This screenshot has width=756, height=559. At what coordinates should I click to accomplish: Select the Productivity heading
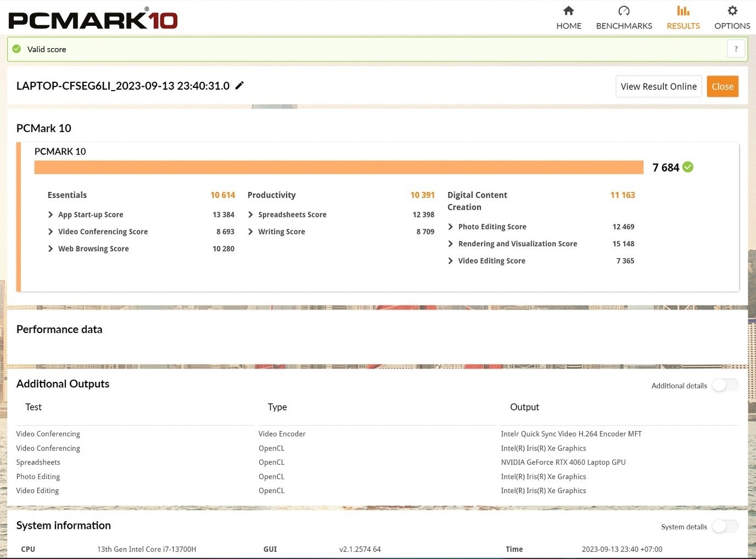click(271, 195)
